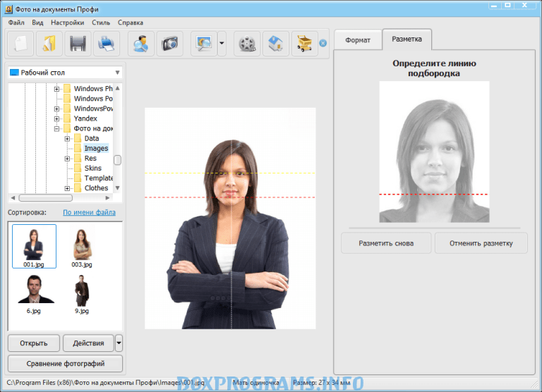Screen dimensions: 542x392
Task: Click the new blank document icon
Action: click(20, 44)
